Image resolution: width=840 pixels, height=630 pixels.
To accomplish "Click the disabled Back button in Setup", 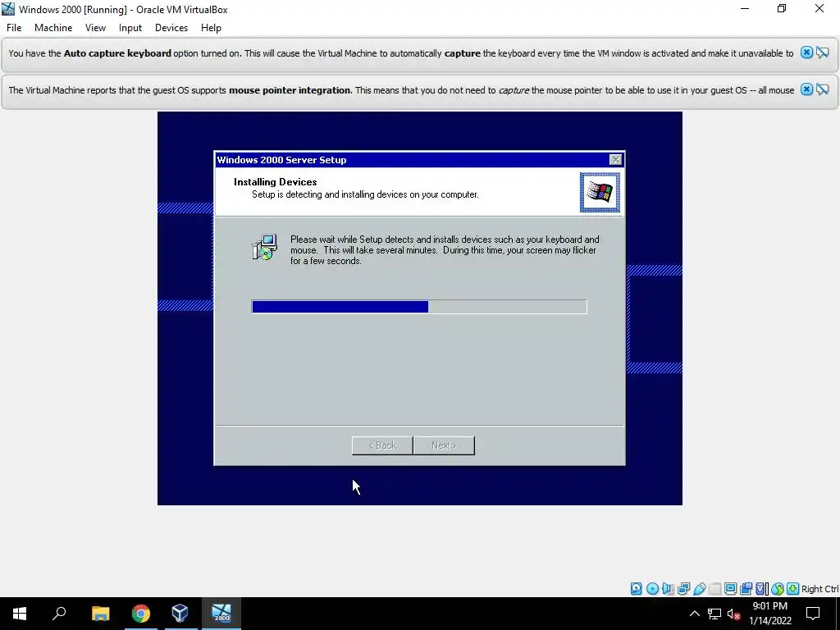I will pos(382,445).
